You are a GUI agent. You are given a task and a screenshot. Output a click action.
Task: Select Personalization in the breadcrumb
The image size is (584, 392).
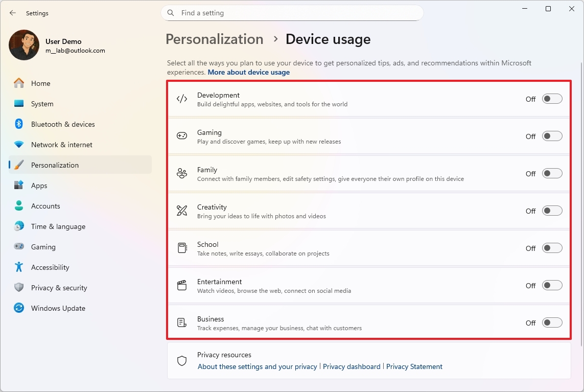click(x=214, y=39)
